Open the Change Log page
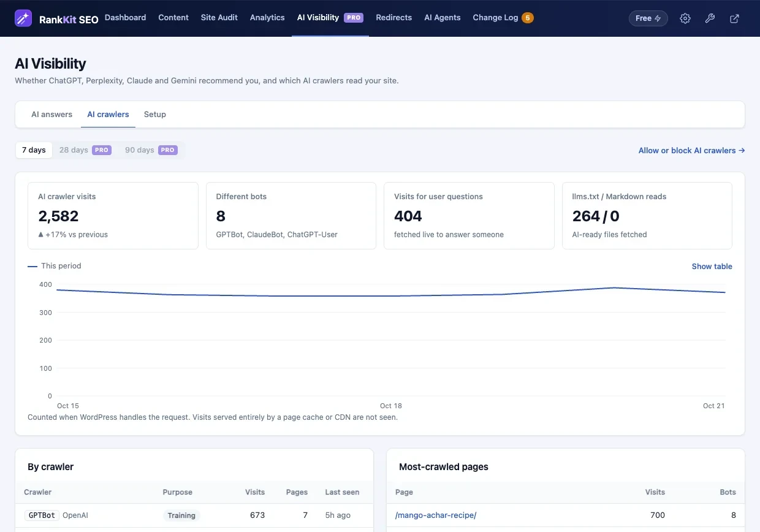 (495, 18)
